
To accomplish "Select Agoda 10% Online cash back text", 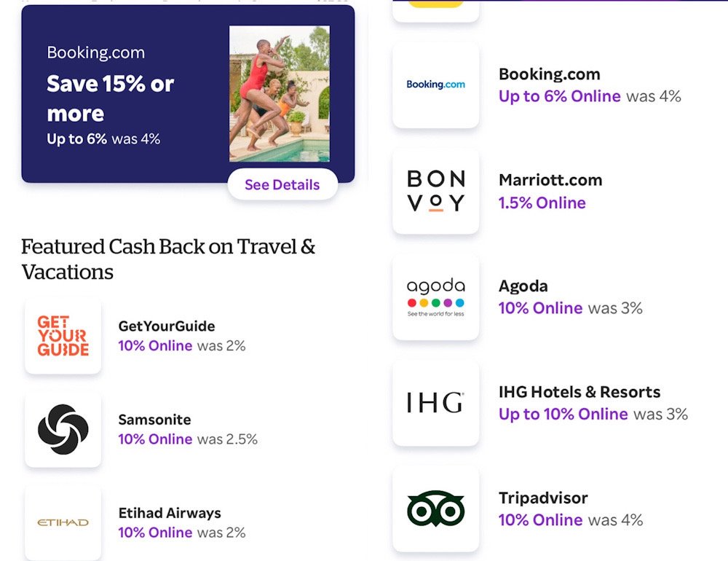I will click(540, 308).
